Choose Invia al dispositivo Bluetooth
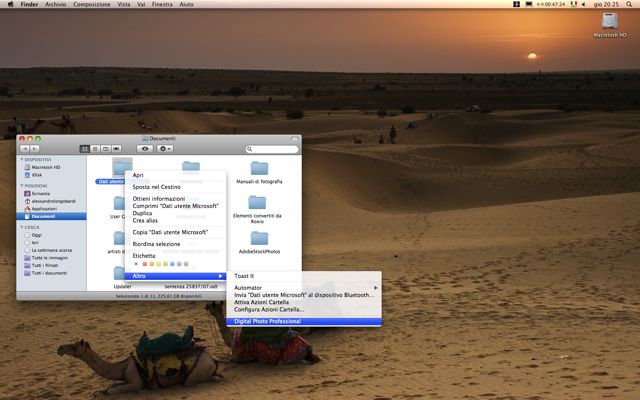Image resolution: width=640 pixels, height=400 pixels. click(x=304, y=295)
